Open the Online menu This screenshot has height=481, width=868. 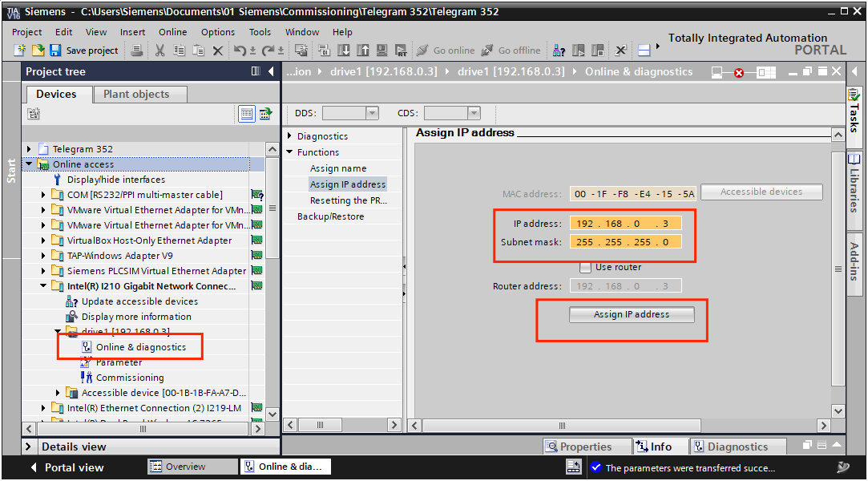pyautogui.click(x=172, y=32)
